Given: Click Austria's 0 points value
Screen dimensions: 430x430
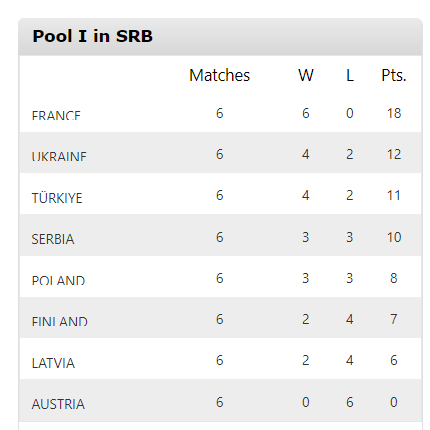Looking at the screenshot, I should click(x=394, y=402).
